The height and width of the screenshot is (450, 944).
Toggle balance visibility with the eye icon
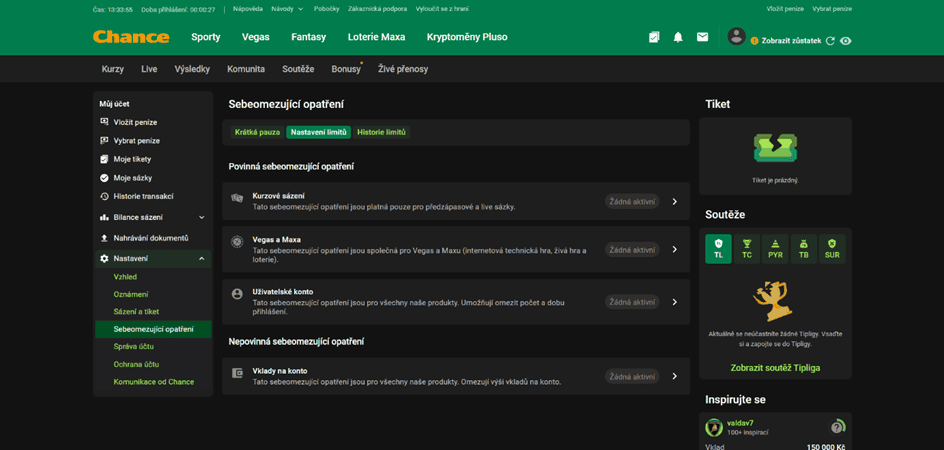846,41
